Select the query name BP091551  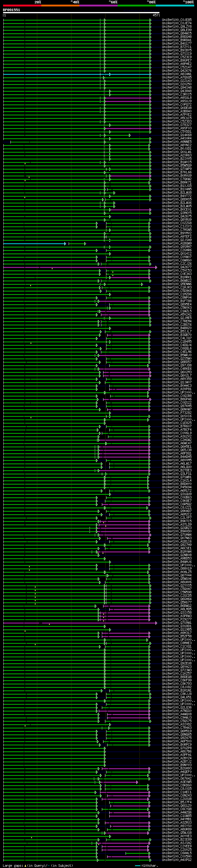pyautogui.click(x=11, y=10)
